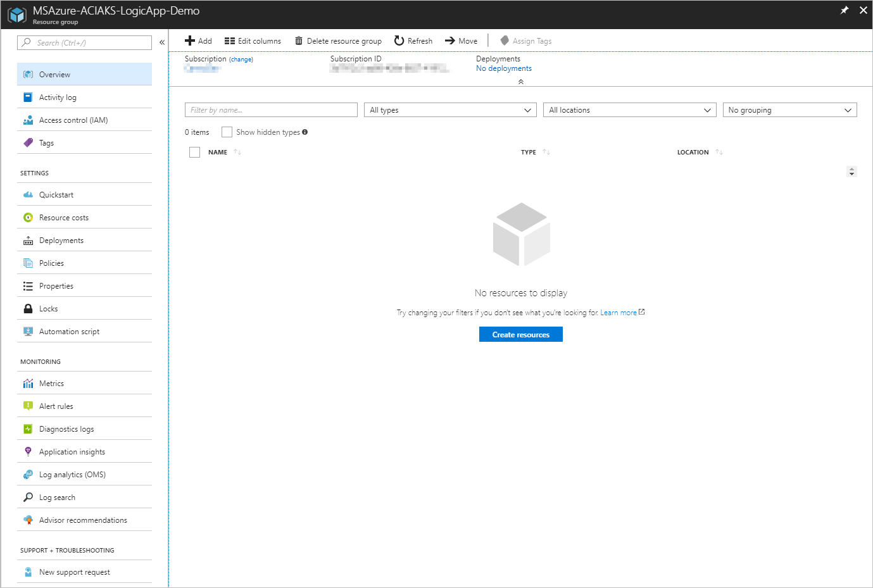873x588 pixels.
Task: Open Access control (IAM) menu item
Action: (84, 120)
